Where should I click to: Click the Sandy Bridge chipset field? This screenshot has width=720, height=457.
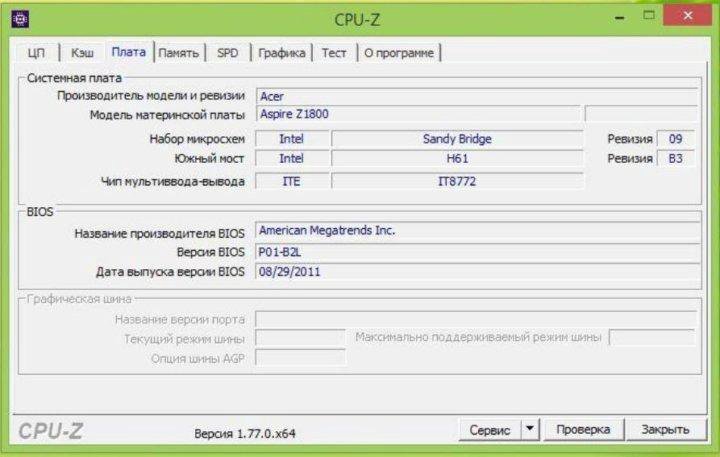[x=457, y=139]
